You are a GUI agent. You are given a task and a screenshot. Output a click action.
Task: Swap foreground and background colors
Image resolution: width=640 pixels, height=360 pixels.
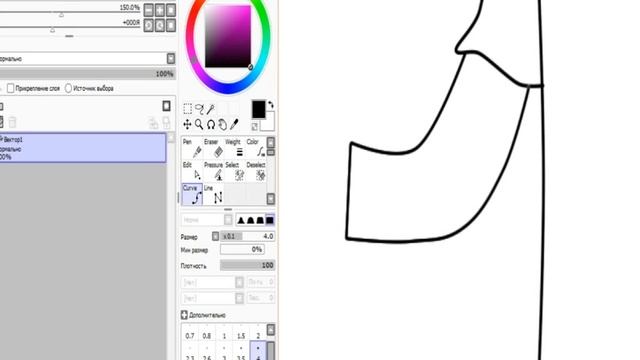point(270,105)
